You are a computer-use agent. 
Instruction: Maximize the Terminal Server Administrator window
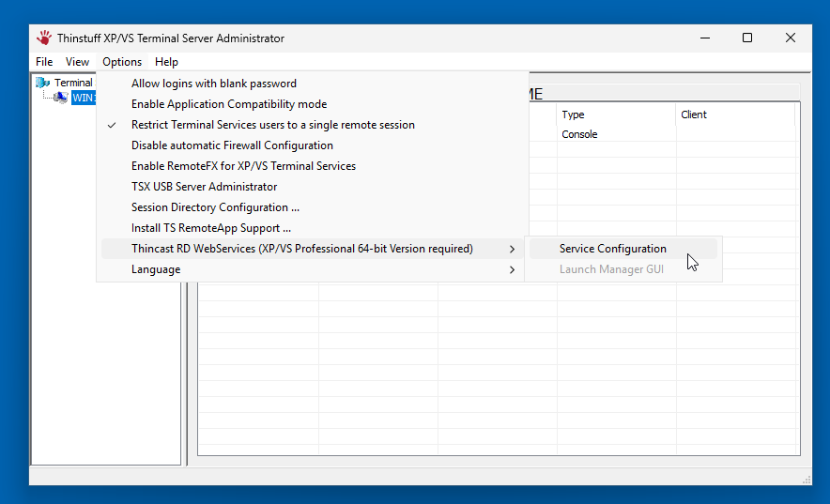pos(747,38)
